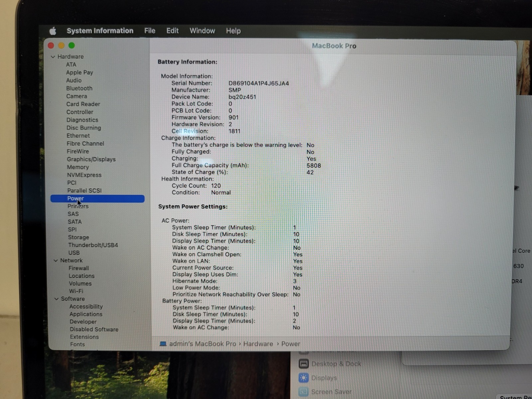
Task: Select SAS in the sidebar
Action: (x=73, y=214)
